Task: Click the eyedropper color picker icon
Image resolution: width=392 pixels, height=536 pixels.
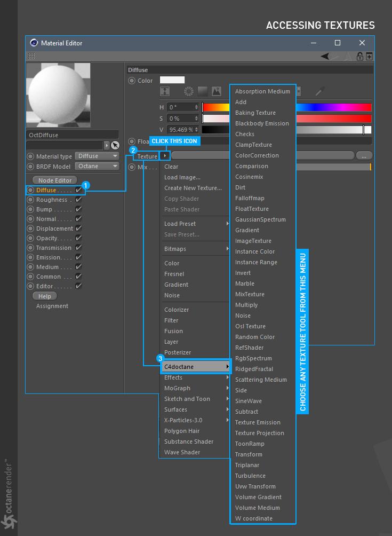Action: [x=320, y=91]
